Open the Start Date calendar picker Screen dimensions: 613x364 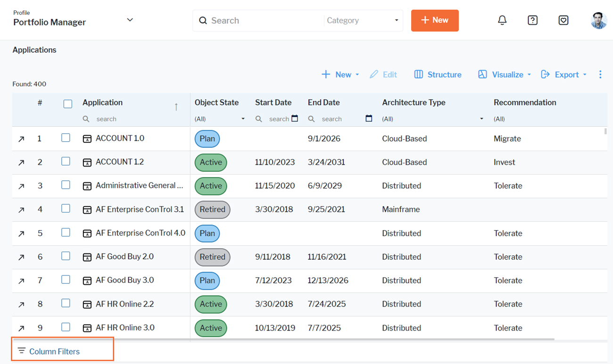295,118
